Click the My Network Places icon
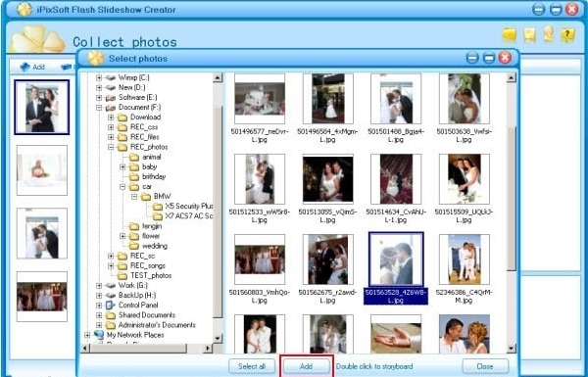The height and width of the screenshot is (377, 588). [99, 334]
